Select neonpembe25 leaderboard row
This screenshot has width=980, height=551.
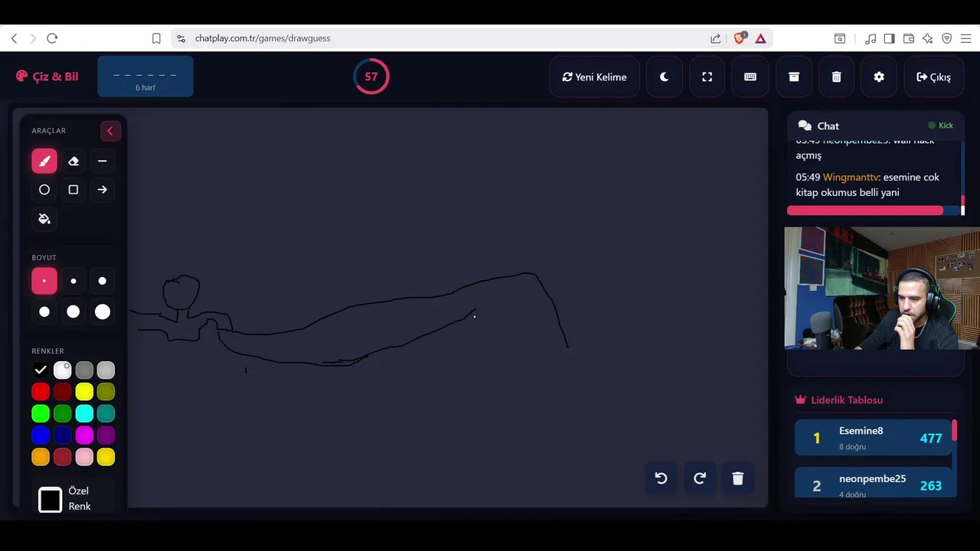pyautogui.click(x=873, y=484)
